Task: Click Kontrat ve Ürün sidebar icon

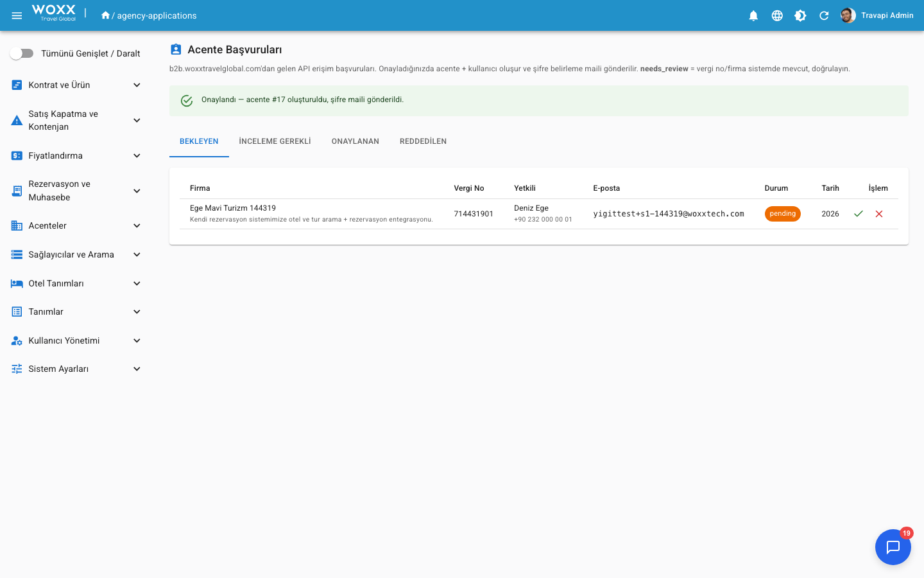Action: click(x=17, y=85)
